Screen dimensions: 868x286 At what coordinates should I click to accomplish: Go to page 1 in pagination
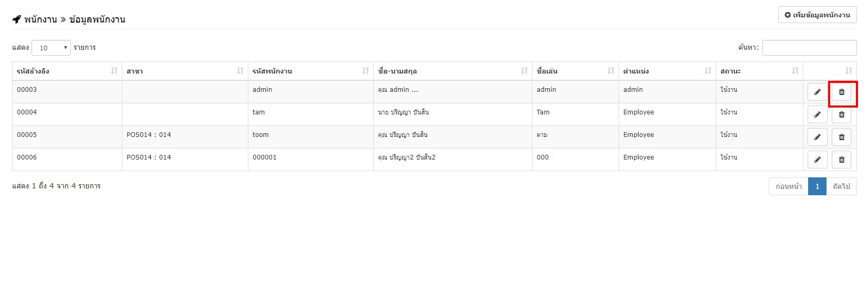click(x=817, y=186)
